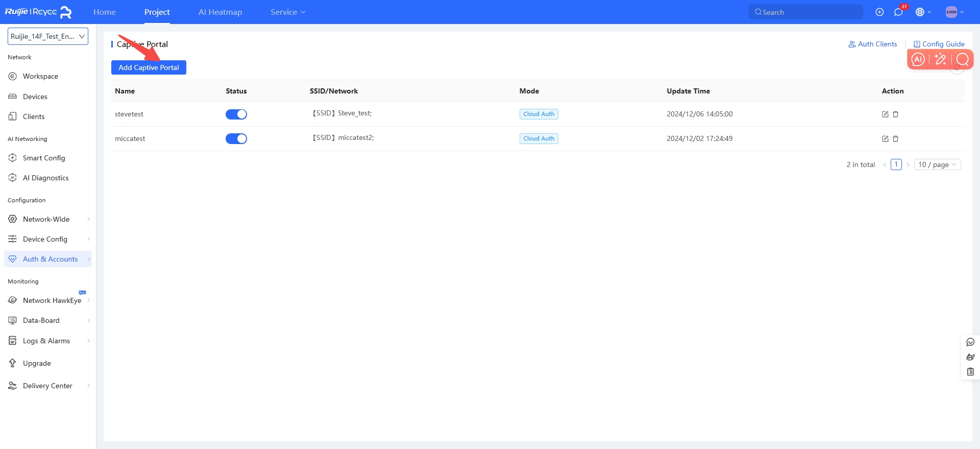The width and height of the screenshot is (980, 449).
Task: Click the Add Captive Portal button
Action: coord(149,67)
